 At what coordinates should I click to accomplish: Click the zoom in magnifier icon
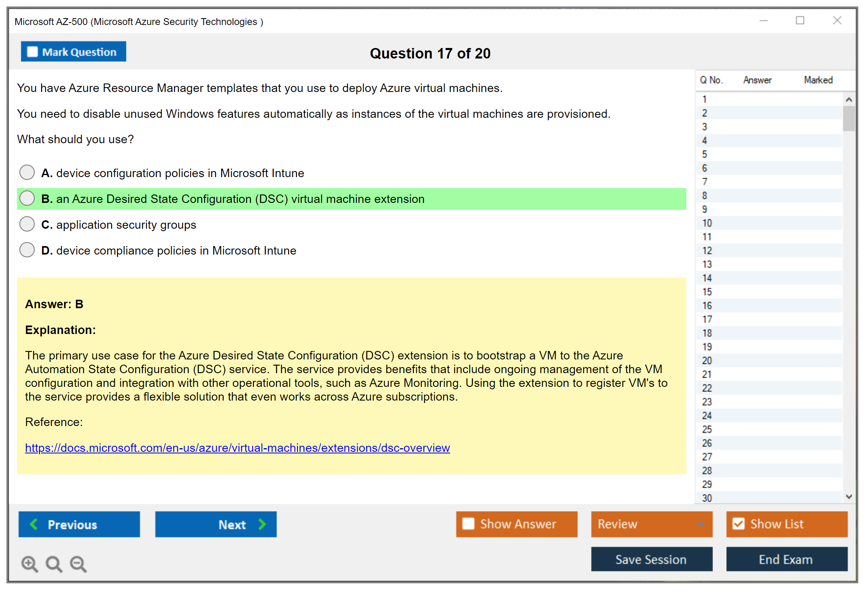(29, 564)
